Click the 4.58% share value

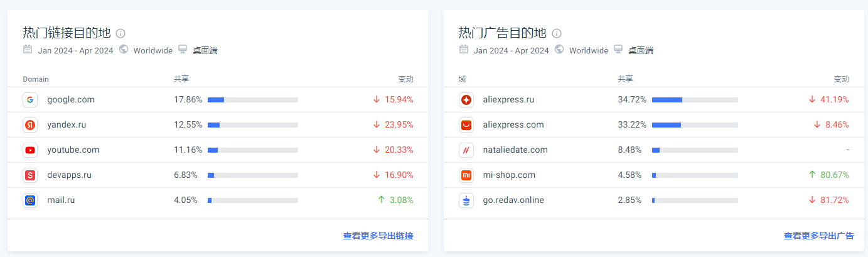[630, 175]
